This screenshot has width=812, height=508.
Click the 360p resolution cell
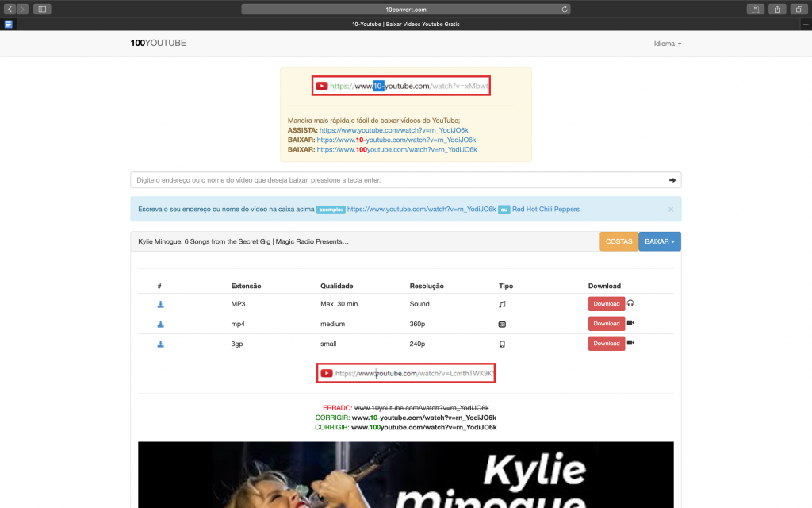coord(417,324)
